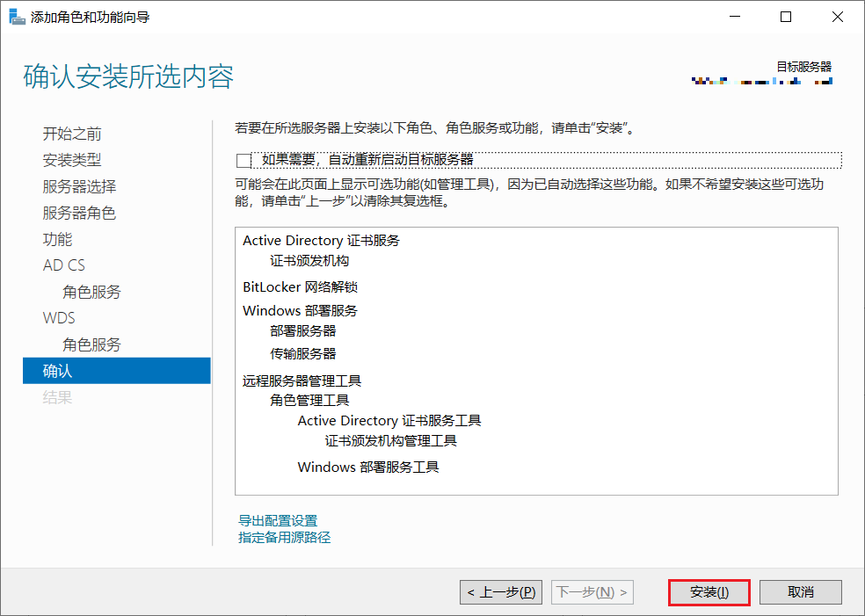Go back using the 上一步 button
Image resolution: width=865 pixels, height=616 pixels.
tap(500, 592)
